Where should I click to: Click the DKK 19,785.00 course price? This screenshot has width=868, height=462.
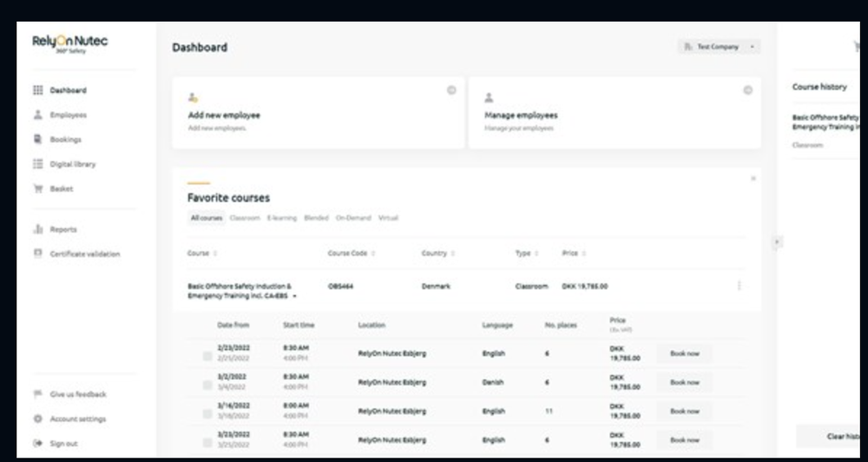tap(584, 287)
